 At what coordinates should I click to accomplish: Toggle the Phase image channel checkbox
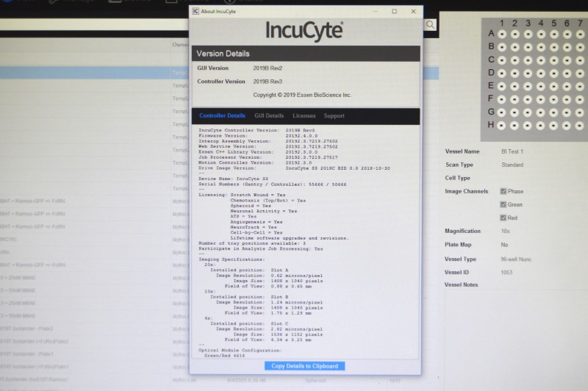[503, 191]
